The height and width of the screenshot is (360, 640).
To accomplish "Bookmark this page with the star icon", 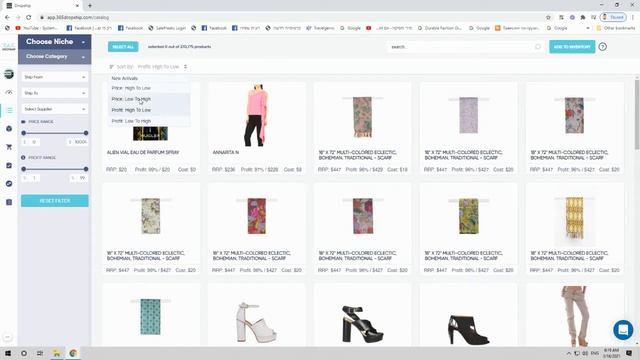I will [x=548, y=17].
